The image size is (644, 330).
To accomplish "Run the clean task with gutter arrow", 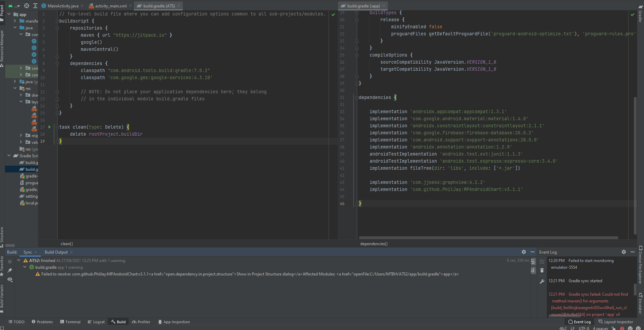I will pos(49,127).
